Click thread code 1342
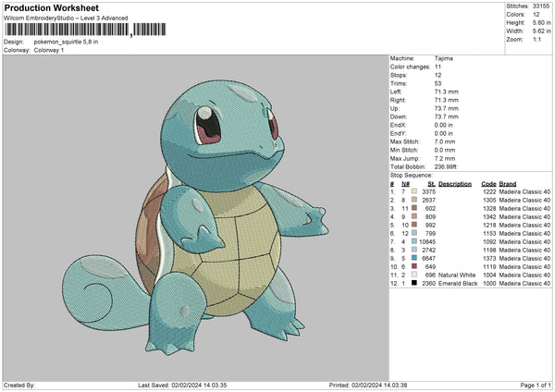 [x=489, y=217]
